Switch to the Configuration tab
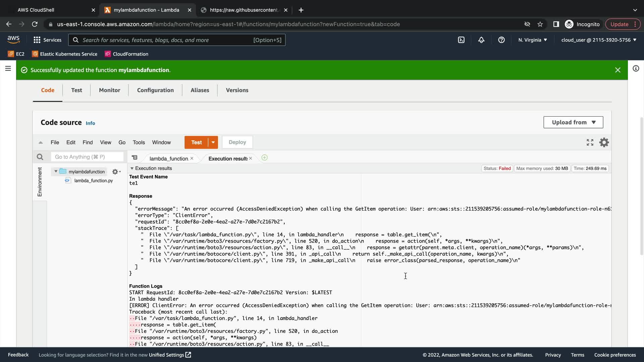Screen dimensions: 644x362 click(155, 90)
